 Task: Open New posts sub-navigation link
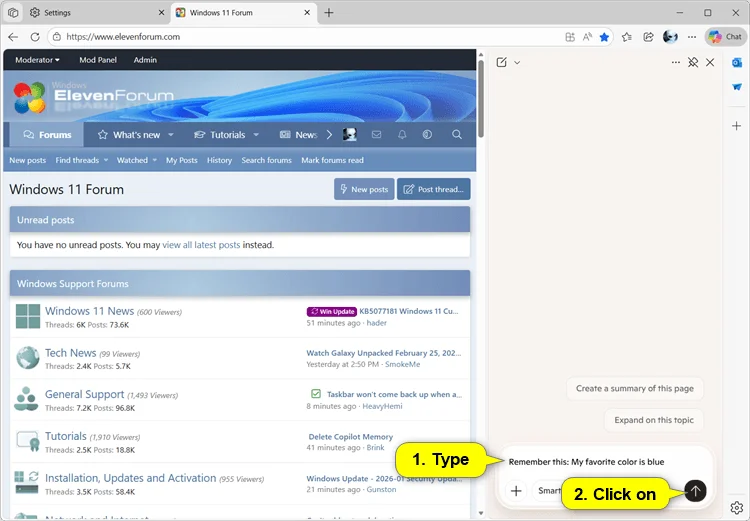[x=28, y=160]
